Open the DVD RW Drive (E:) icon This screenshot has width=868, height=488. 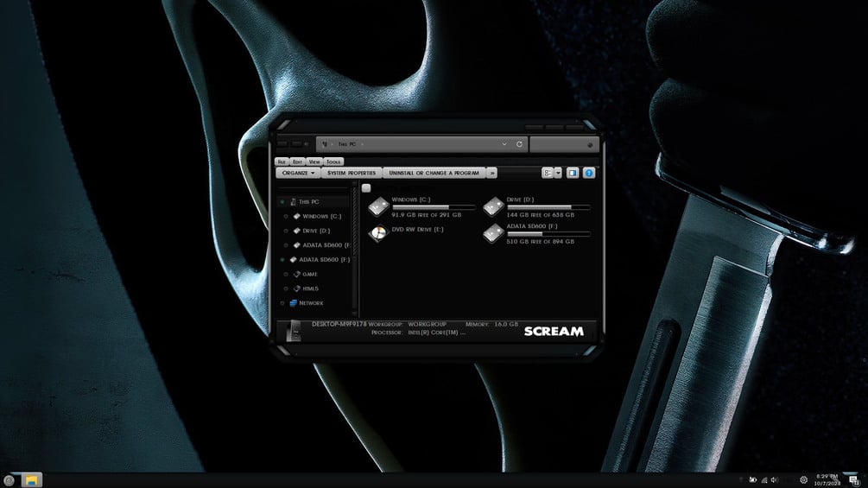(378, 233)
